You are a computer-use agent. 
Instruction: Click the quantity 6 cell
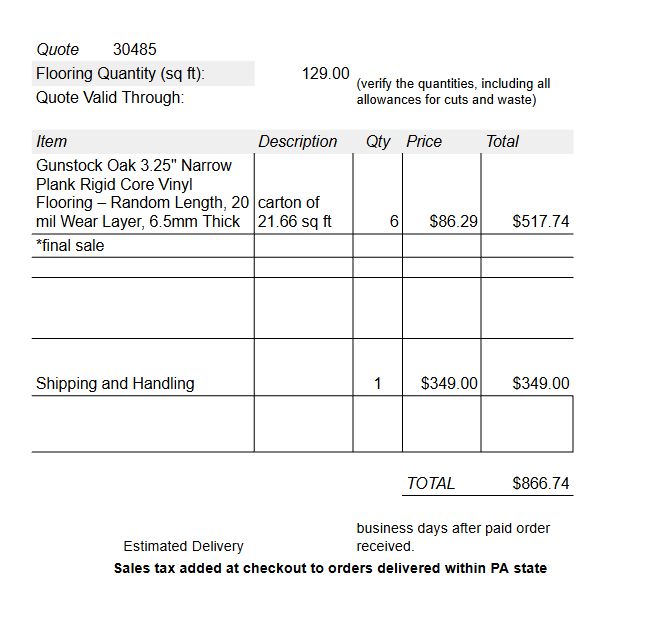[378, 193]
